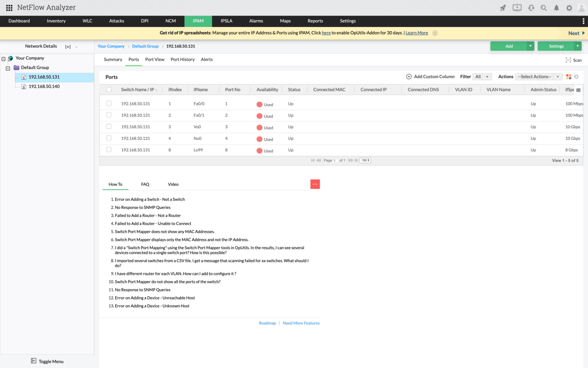Click the Add Custom Column plus icon
Image resolution: width=588 pixels, height=368 pixels.
(409, 77)
